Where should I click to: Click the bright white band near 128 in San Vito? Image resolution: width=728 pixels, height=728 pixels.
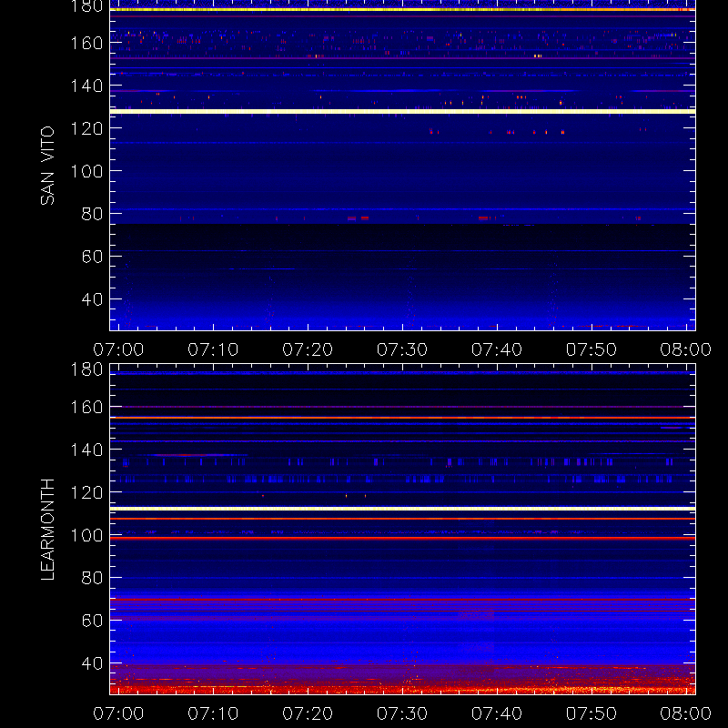pyautogui.click(x=402, y=111)
